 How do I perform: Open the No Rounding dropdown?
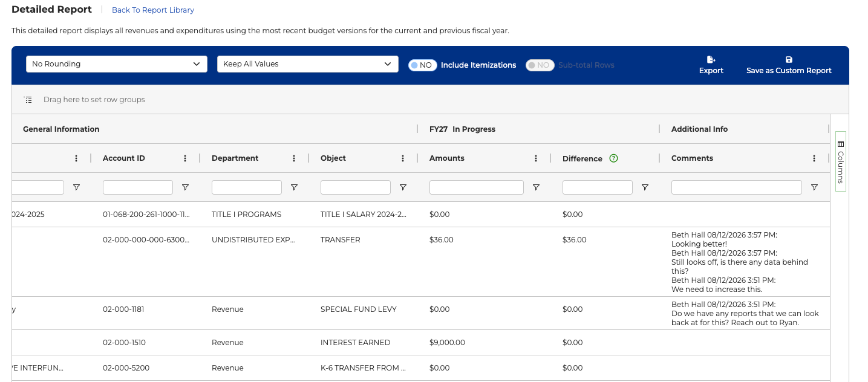click(x=117, y=64)
